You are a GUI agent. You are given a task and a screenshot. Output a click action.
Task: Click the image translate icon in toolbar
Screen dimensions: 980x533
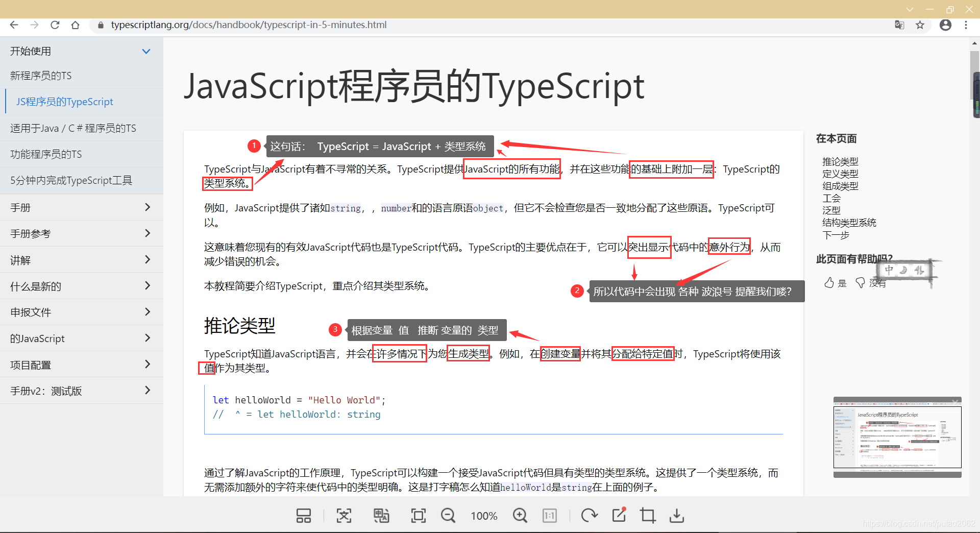tap(381, 516)
